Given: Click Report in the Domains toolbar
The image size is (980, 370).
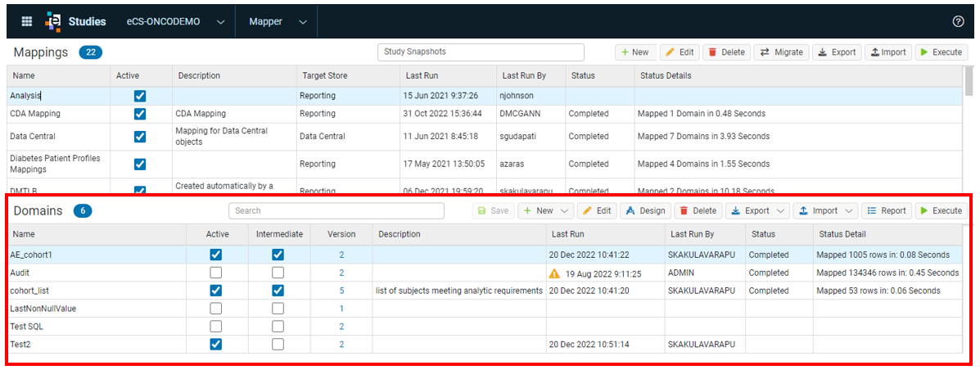Looking at the screenshot, I should [x=886, y=210].
